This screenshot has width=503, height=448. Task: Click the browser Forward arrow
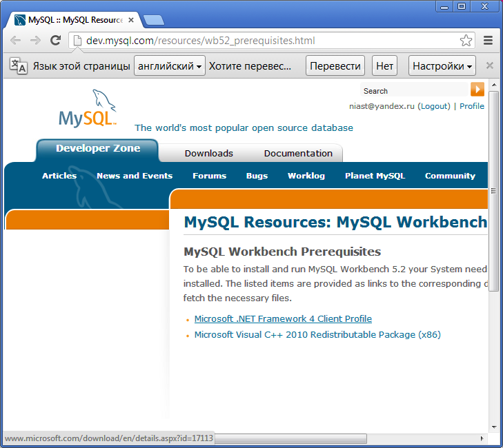pos(35,41)
